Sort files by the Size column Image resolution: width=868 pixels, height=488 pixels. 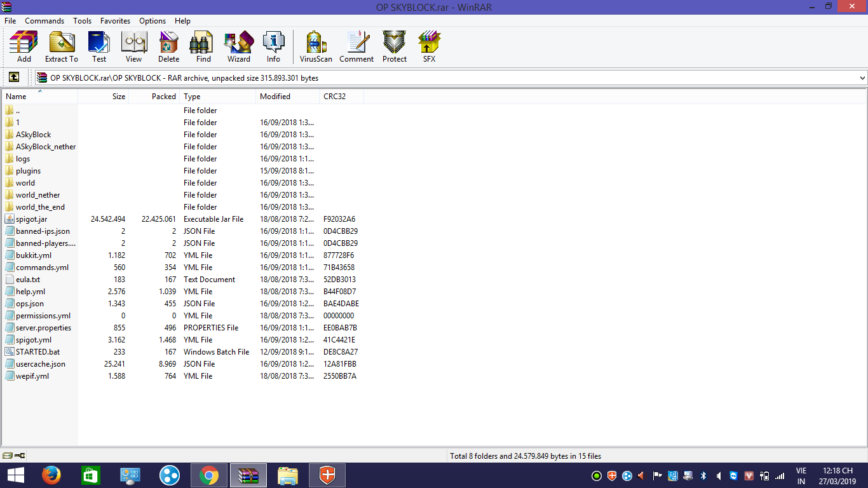coord(103,97)
